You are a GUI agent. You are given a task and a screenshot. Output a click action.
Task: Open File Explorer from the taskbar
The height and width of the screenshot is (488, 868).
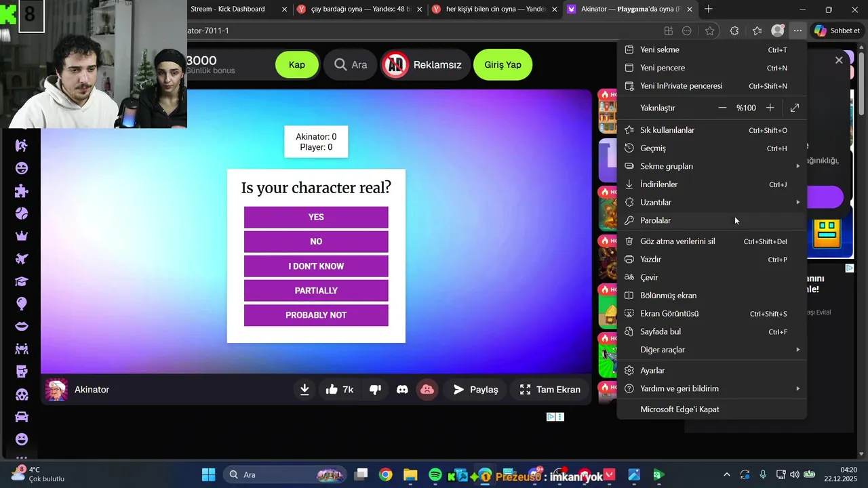[x=410, y=474]
